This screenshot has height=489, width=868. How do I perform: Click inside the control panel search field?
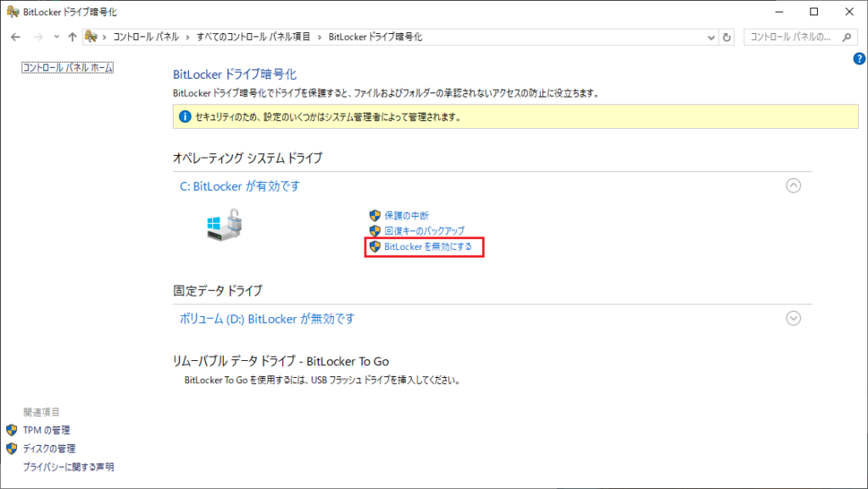point(795,36)
